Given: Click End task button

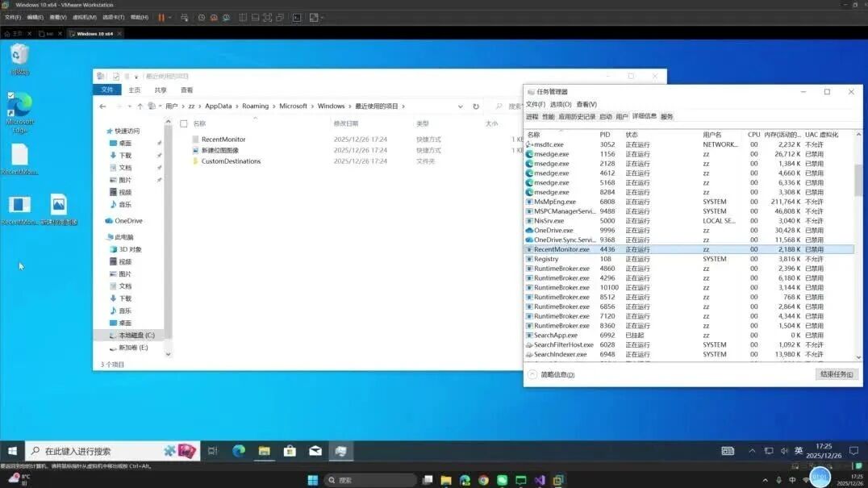Looking at the screenshot, I should [x=836, y=374].
